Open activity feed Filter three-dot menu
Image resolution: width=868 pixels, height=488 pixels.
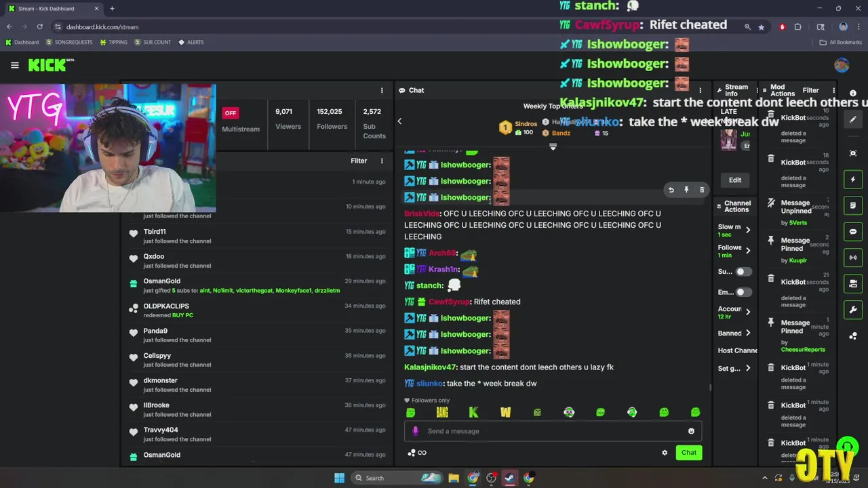(382, 161)
